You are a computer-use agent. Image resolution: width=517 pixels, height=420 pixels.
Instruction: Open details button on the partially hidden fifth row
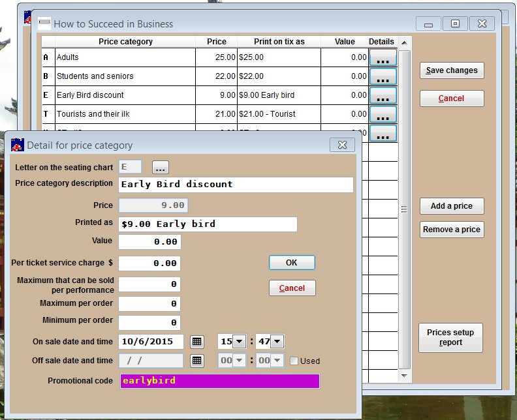click(383, 133)
